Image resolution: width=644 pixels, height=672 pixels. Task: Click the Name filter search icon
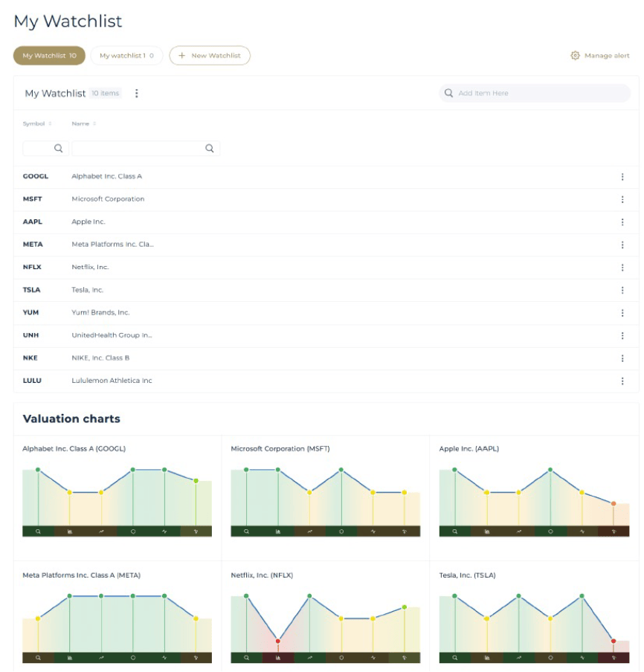(209, 148)
